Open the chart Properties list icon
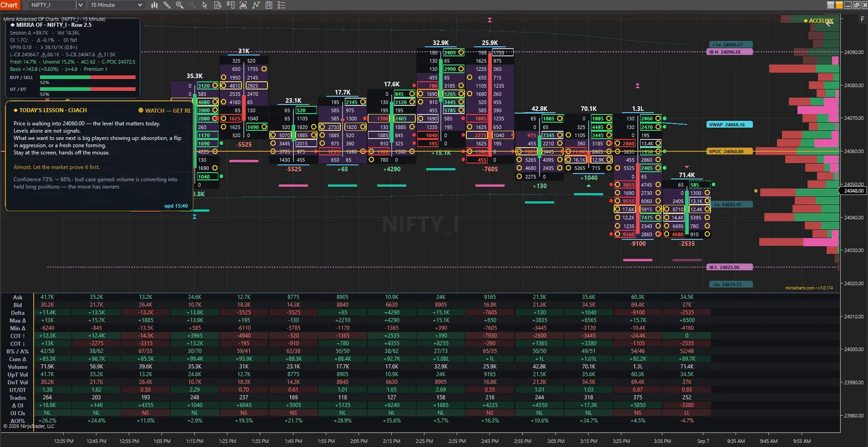868x447 pixels. pyautogui.click(x=281, y=5)
